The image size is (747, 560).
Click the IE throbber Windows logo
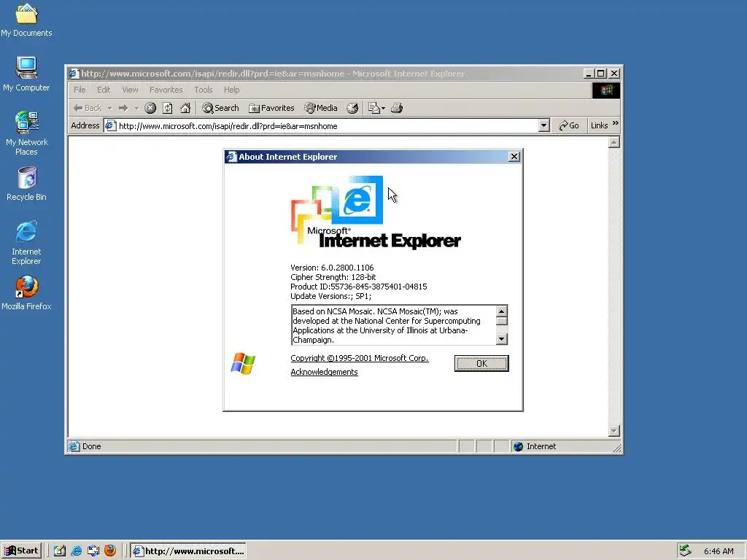(x=606, y=90)
